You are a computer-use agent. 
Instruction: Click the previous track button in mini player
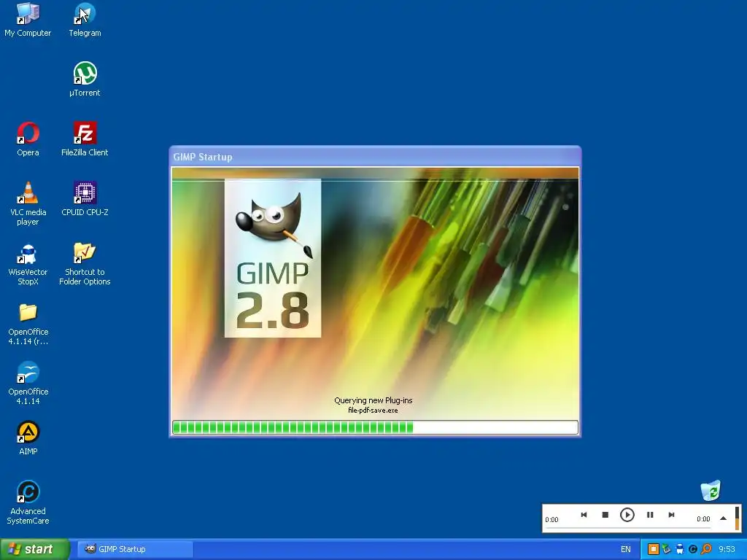[584, 515]
